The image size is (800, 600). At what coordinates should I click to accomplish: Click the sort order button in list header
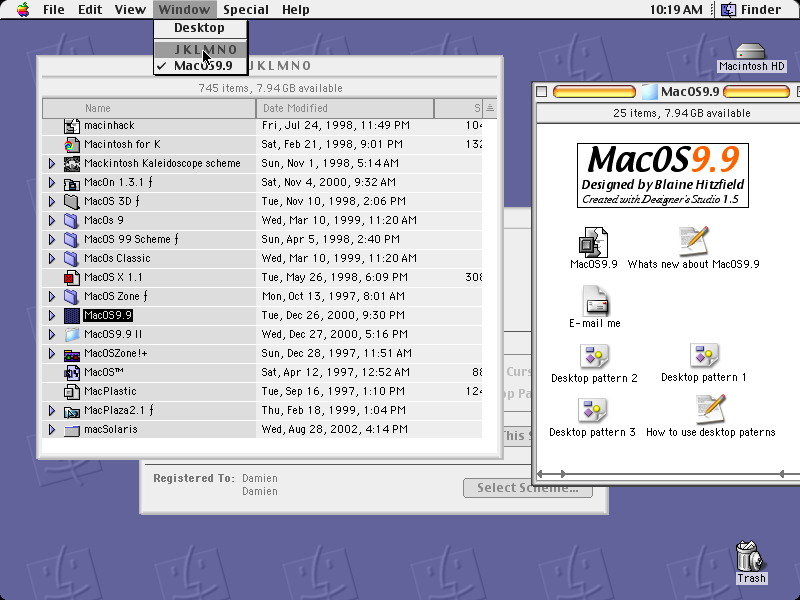(x=490, y=108)
